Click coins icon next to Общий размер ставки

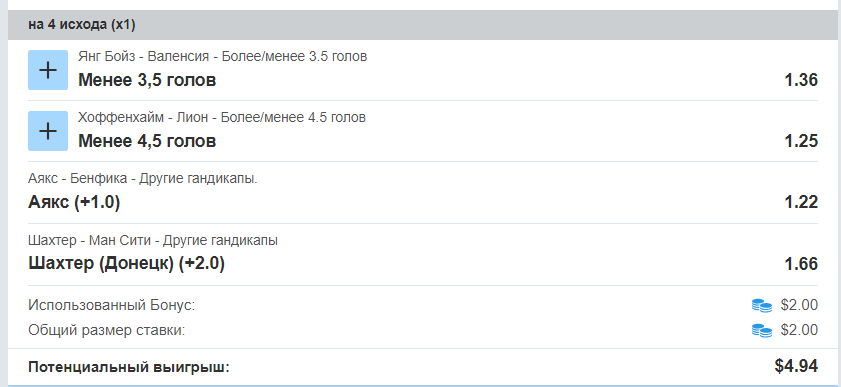point(762,330)
